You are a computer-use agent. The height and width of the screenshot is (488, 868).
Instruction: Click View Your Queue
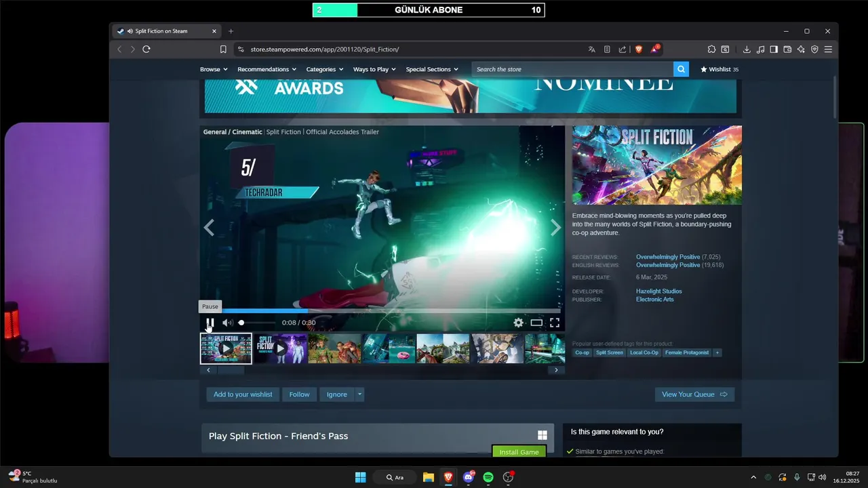[694, 394]
